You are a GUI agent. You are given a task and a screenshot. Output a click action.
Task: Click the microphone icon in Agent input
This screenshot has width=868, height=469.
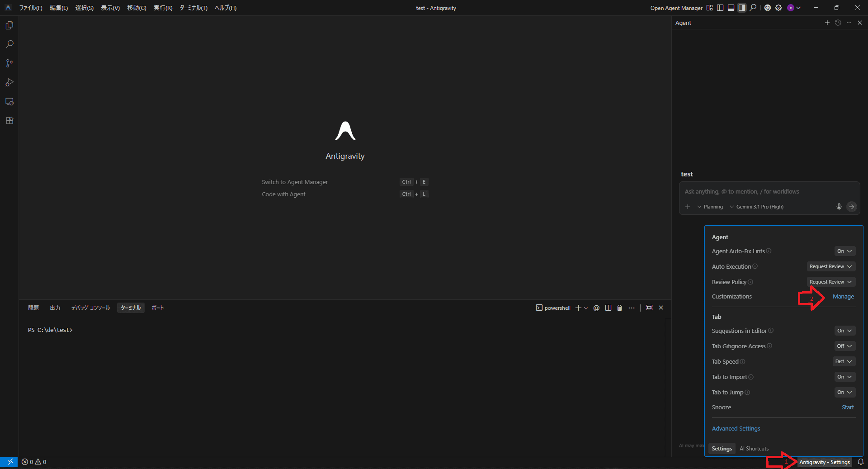(839, 207)
